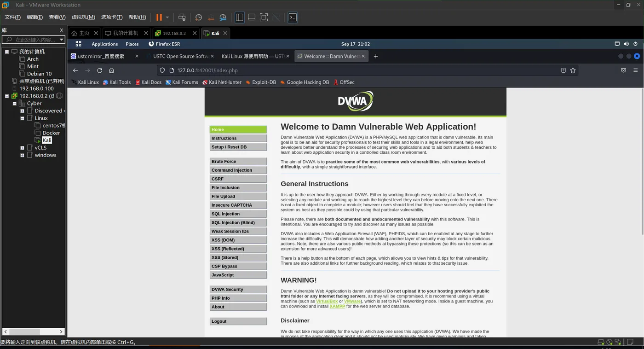Open the Kali Places menu
This screenshot has height=349, width=644.
point(132,44)
